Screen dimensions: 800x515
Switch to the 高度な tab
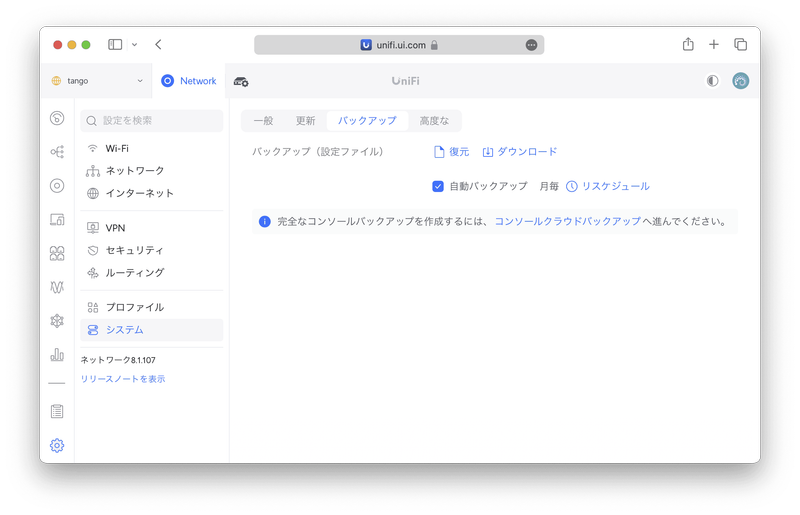click(434, 121)
